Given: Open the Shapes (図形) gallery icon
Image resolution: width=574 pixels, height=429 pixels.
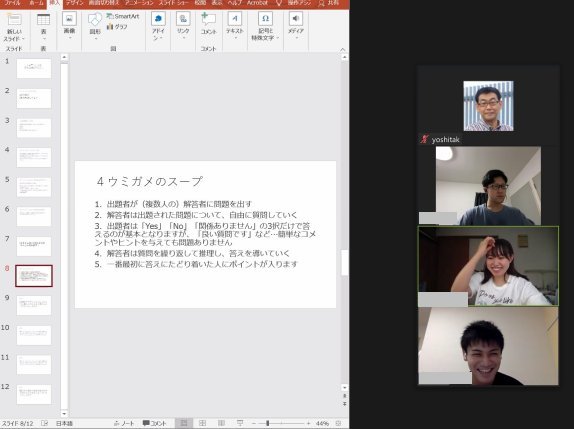Looking at the screenshot, I should point(95,19).
